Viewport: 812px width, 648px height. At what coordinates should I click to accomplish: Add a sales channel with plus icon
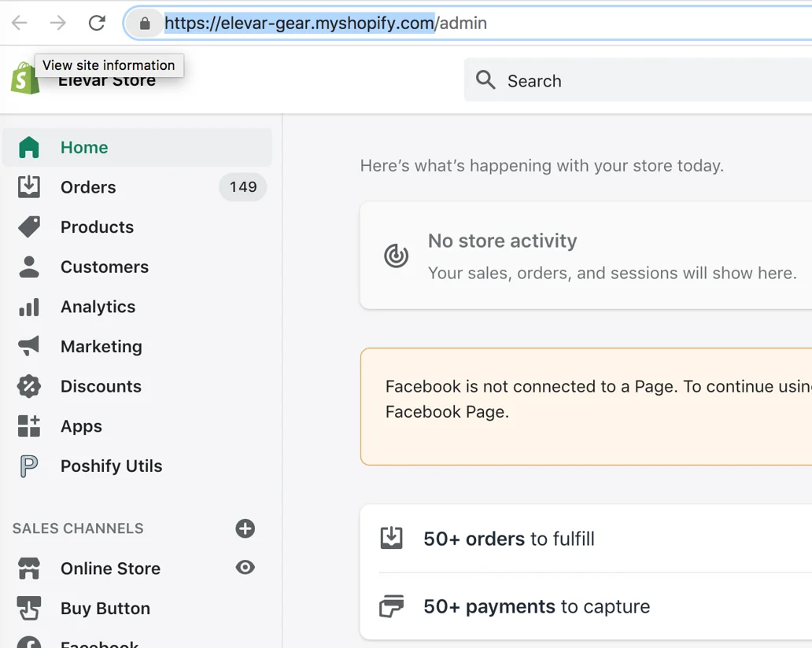pyautogui.click(x=245, y=528)
